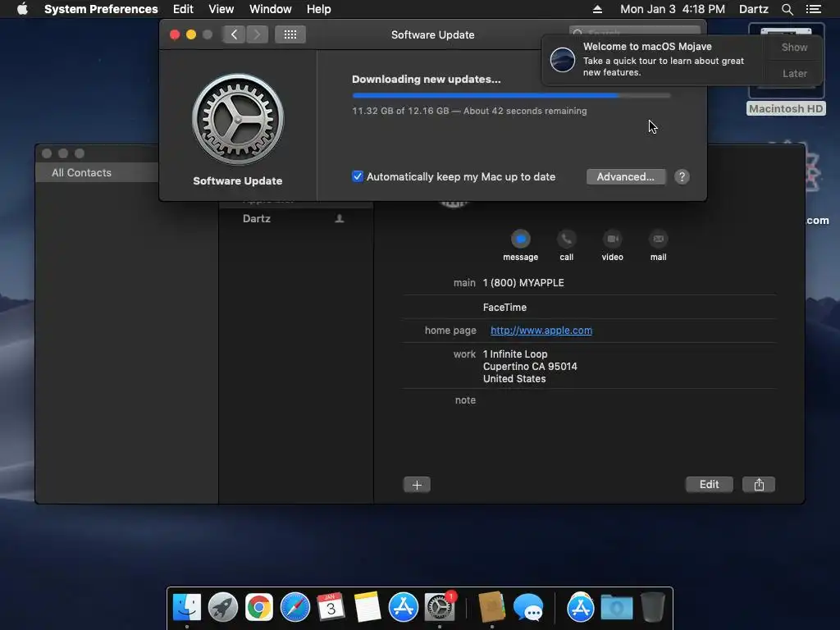This screenshot has width=840, height=630.
Task: Click the video icon in Contacts
Action: pyautogui.click(x=612, y=239)
